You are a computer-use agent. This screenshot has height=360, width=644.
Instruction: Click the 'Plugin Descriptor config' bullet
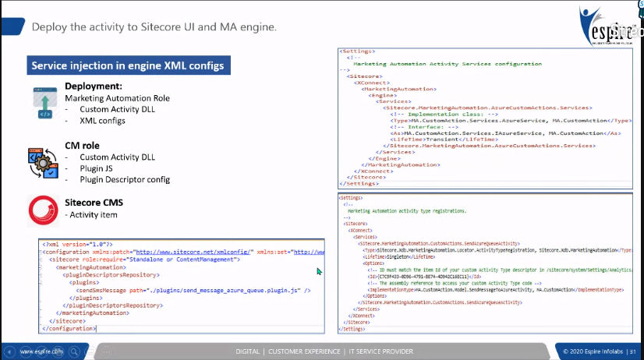(125, 179)
